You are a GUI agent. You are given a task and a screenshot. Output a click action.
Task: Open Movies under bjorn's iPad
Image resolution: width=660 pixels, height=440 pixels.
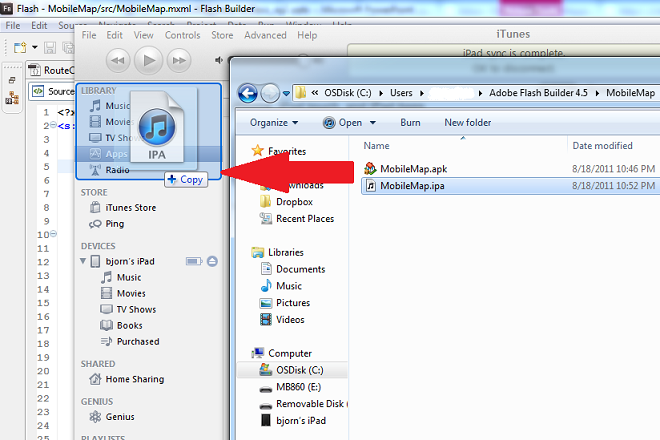click(131, 293)
